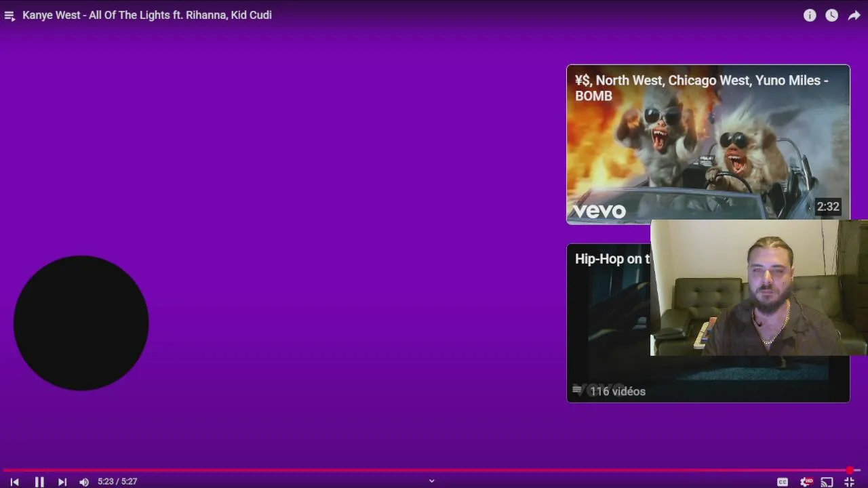
Task: Exit full screen mode
Action: point(849,482)
